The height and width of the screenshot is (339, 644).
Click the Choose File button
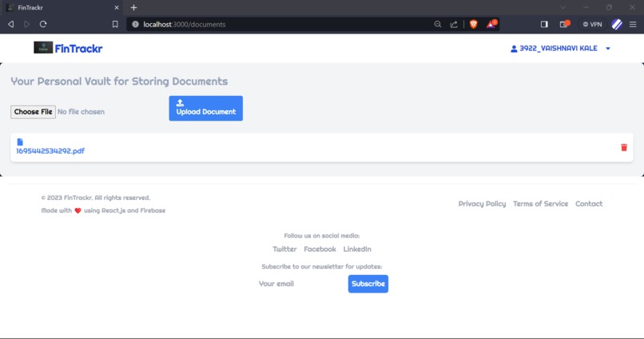click(33, 112)
